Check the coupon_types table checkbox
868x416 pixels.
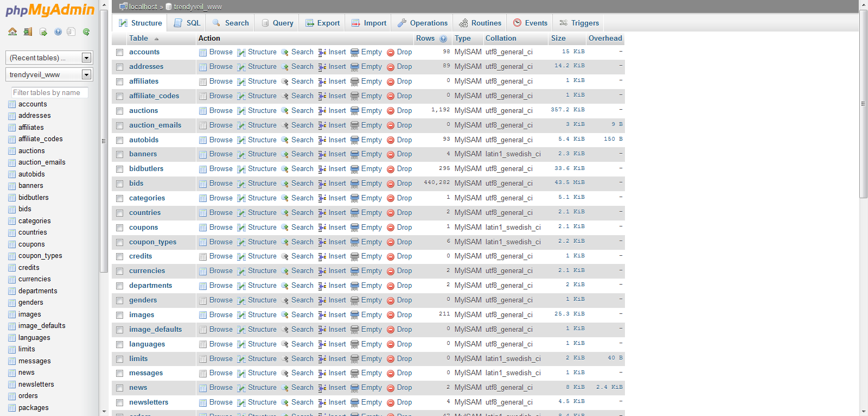point(119,242)
